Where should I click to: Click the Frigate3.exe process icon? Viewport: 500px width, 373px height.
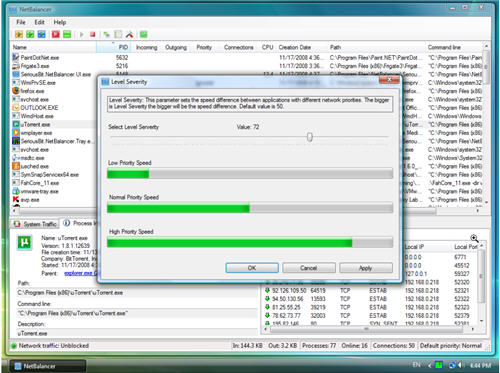16,66
